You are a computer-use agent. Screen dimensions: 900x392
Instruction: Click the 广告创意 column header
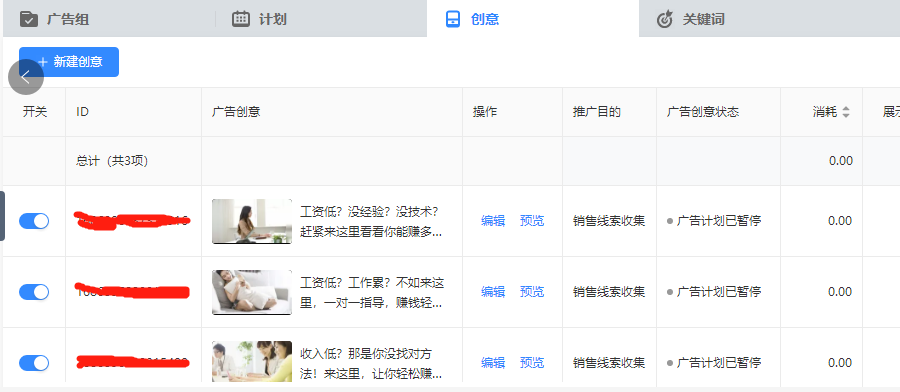pos(236,112)
